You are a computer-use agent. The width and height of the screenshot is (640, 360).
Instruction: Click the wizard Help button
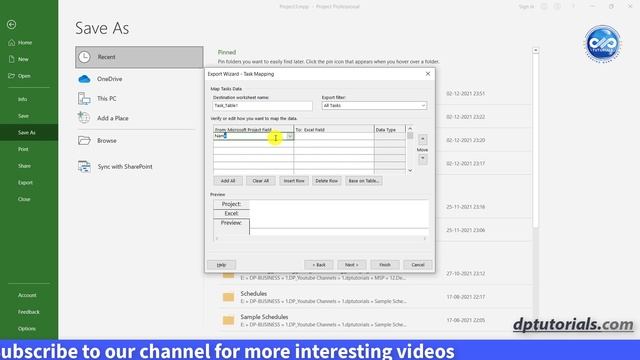221,265
